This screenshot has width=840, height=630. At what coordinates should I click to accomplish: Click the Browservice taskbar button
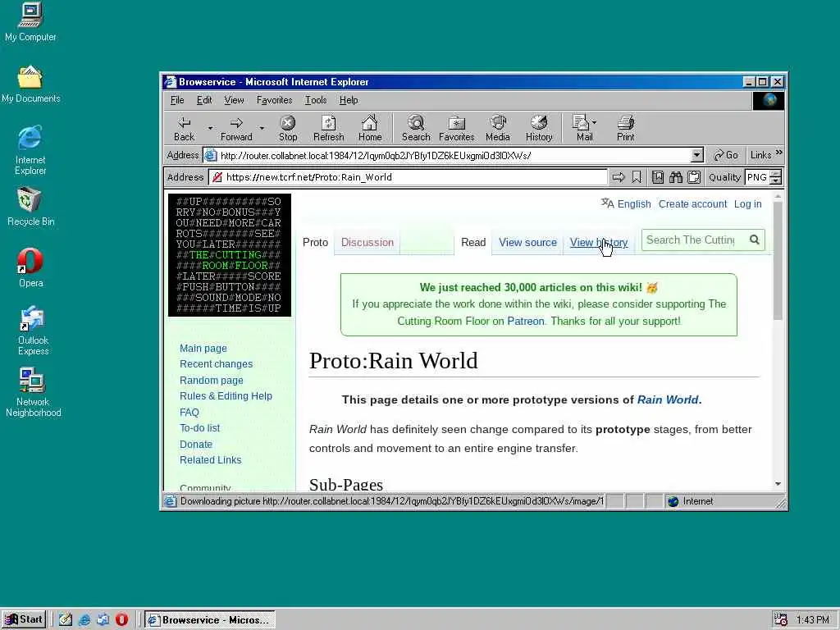click(x=210, y=620)
